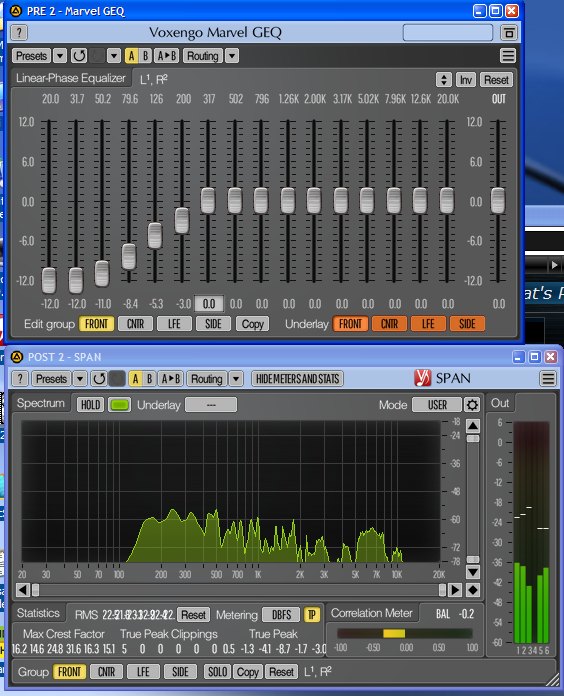564x696 pixels.
Task: Select LFE group in SPAN
Action: coord(143,672)
